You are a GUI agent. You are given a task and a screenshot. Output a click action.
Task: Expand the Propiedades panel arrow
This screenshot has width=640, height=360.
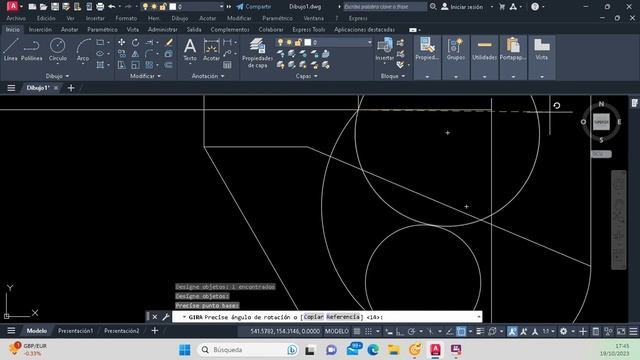point(427,76)
